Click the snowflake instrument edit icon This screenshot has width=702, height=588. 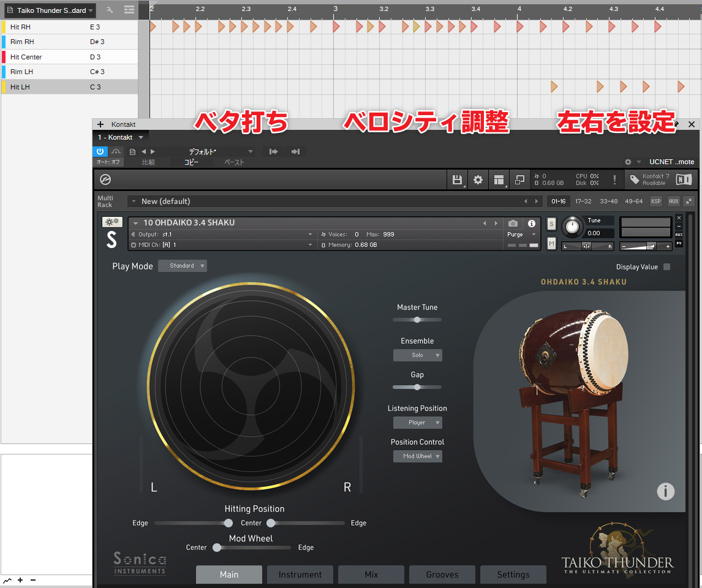112,222
